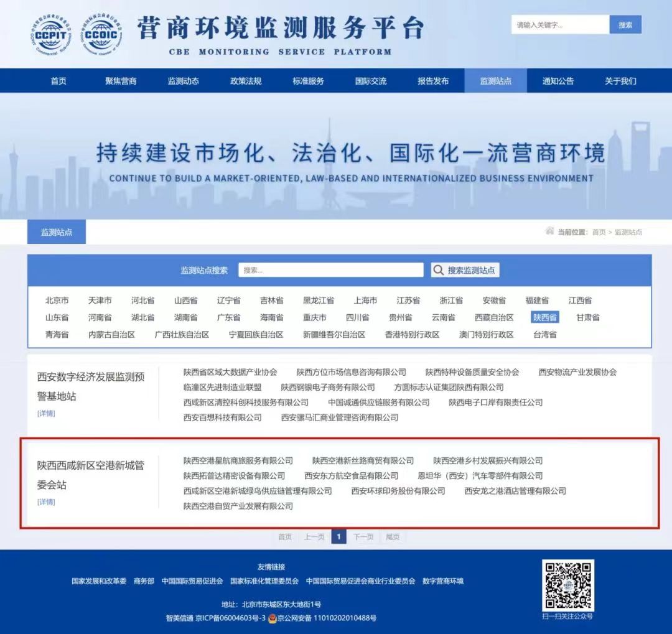Filter stations by 西藏自治区

click(494, 318)
